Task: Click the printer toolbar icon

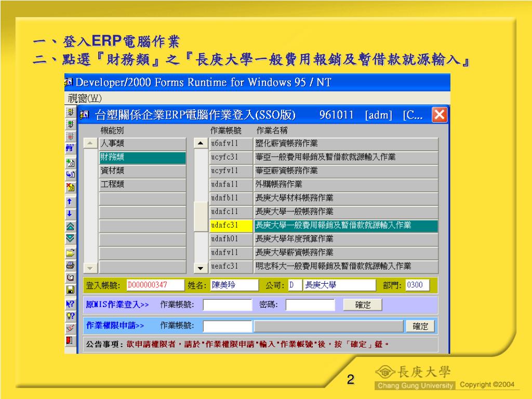Action: 70,265
